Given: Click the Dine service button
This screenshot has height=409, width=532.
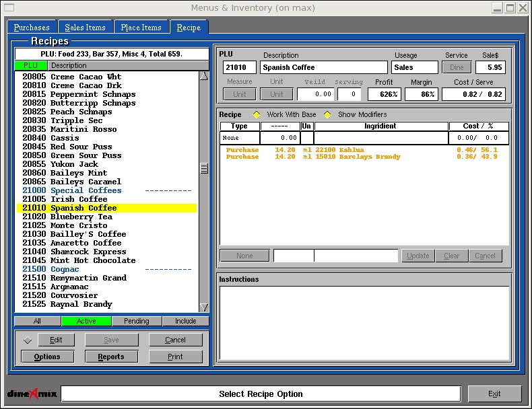Looking at the screenshot, I should coord(457,67).
